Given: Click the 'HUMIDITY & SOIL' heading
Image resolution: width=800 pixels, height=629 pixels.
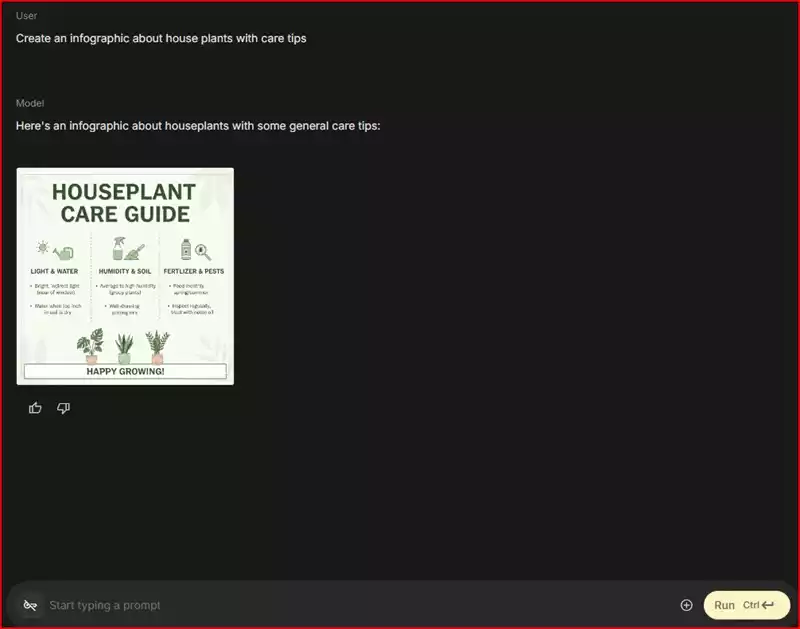Looking at the screenshot, I should (x=124, y=271).
